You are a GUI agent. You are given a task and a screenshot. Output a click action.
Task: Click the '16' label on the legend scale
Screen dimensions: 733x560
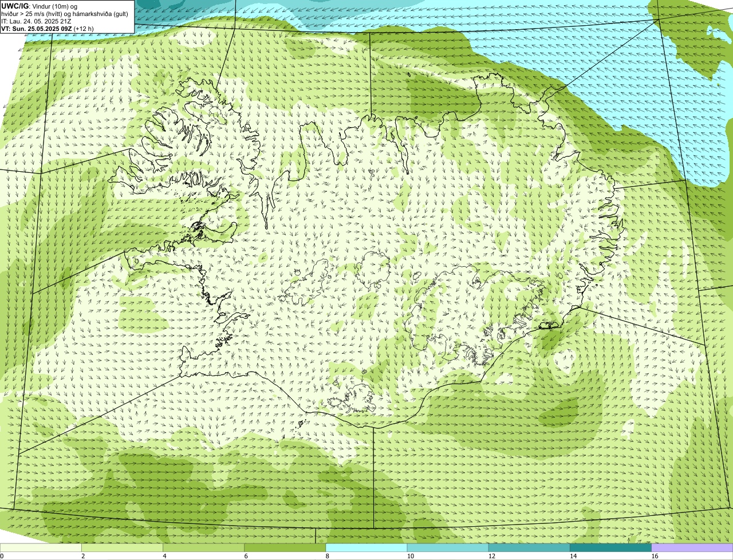[655, 556]
